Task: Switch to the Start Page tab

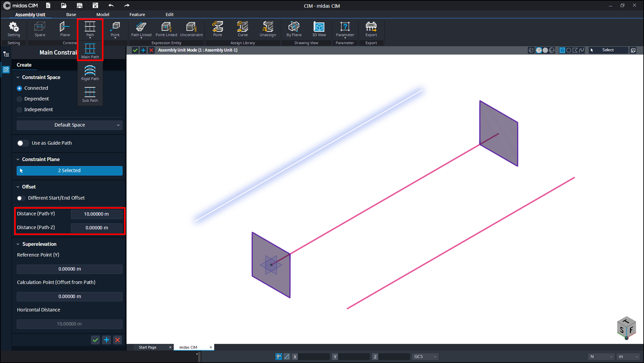Action: pos(148,347)
